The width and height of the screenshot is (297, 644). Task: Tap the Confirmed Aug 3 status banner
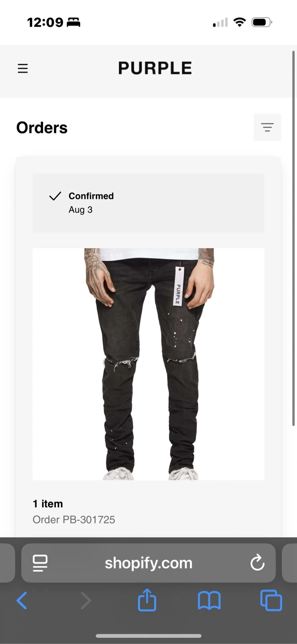(148, 203)
